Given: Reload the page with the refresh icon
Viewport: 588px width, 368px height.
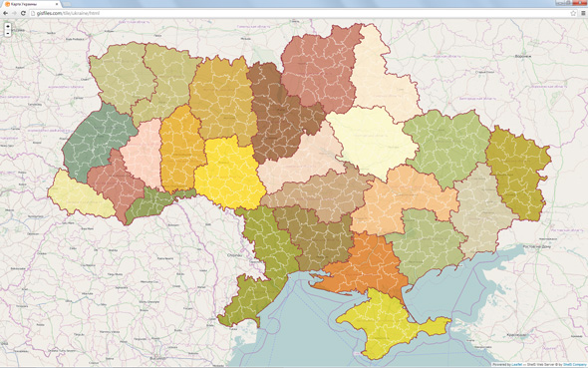Looking at the screenshot, I should pos(23,13).
